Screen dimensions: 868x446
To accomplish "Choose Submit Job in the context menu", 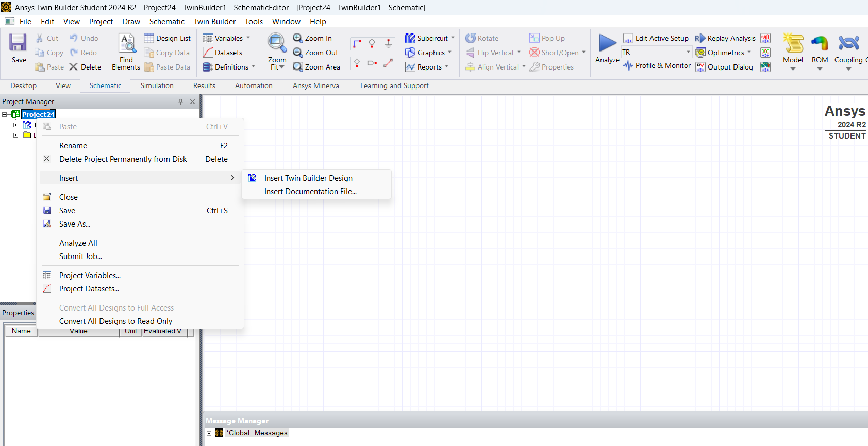I will 140,256.
